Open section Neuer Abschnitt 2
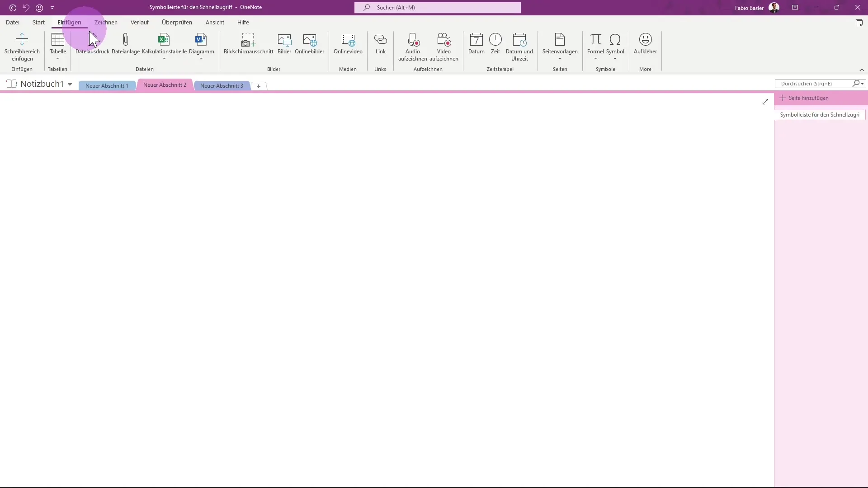This screenshot has height=488, width=868. point(165,85)
